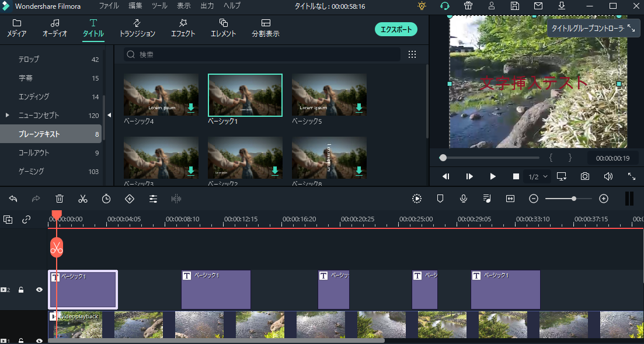
Task: Select the ベーシック1 title thumbnail
Action: point(245,95)
